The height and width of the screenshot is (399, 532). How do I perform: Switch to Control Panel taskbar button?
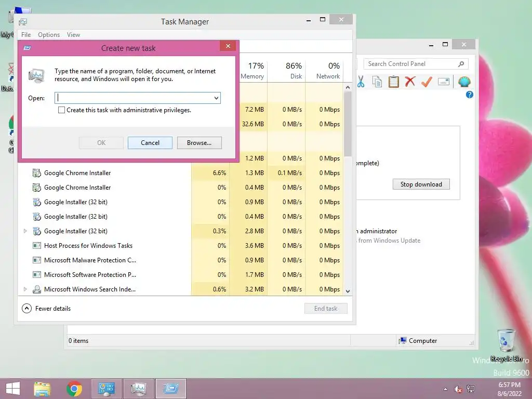coord(106,389)
